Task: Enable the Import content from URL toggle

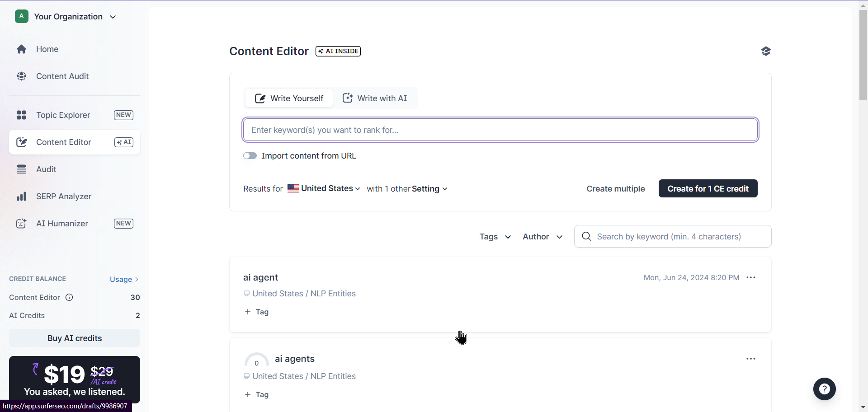Action: click(250, 155)
